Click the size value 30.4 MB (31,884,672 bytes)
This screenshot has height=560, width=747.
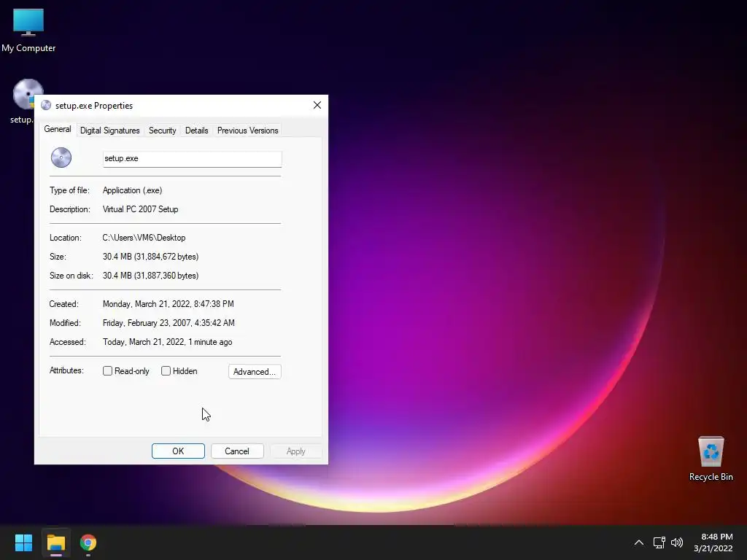[150, 257]
